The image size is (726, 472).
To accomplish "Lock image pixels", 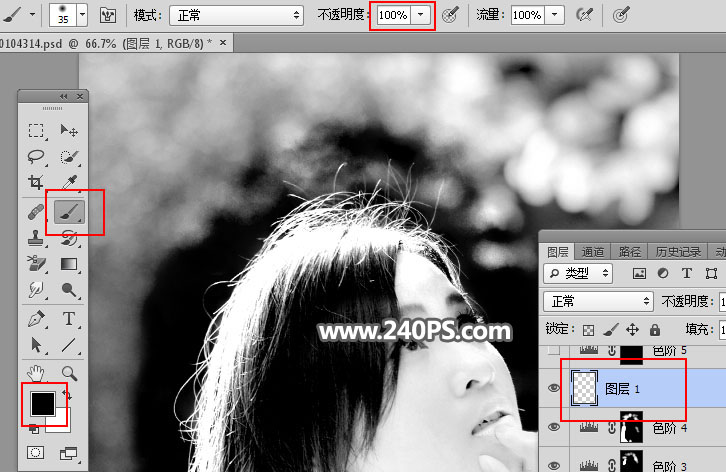I will pos(611,330).
